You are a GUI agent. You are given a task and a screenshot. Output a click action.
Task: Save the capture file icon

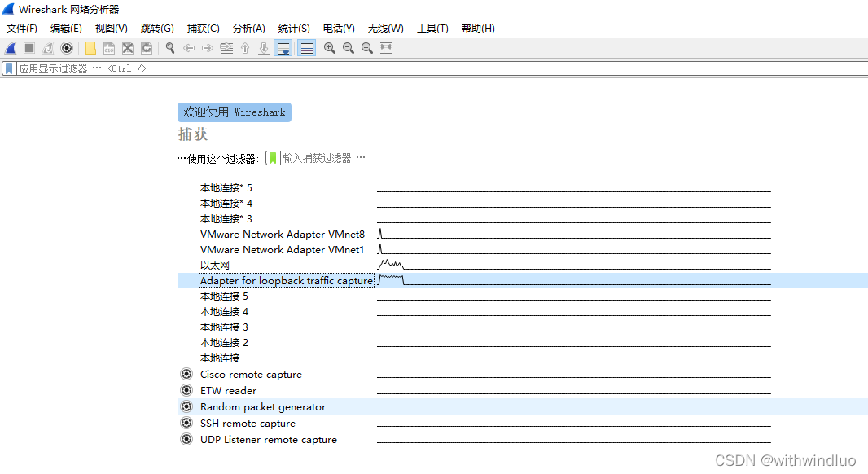[x=109, y=48]
